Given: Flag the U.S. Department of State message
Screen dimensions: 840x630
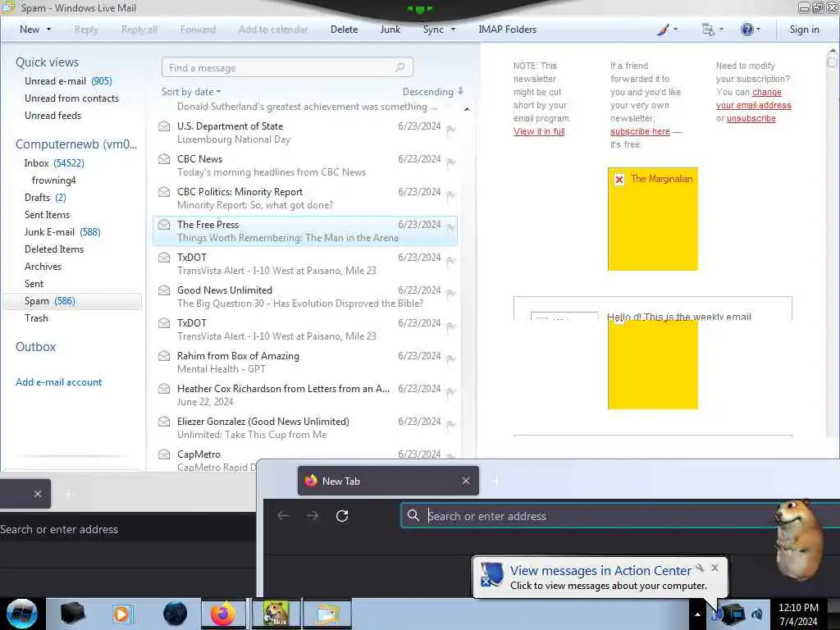Looking at the screenshot, I should click(x=450, y=129).
